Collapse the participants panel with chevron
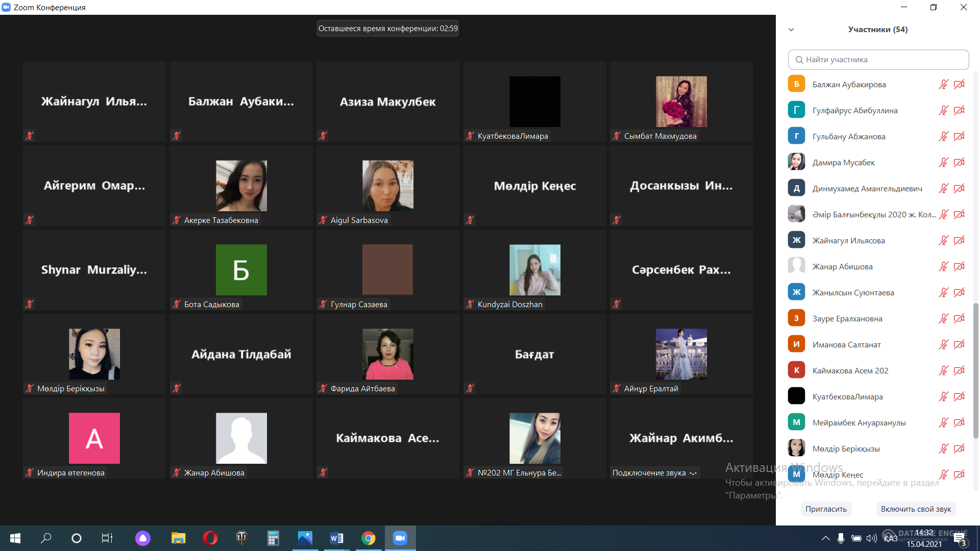 [x=791, y=30]
